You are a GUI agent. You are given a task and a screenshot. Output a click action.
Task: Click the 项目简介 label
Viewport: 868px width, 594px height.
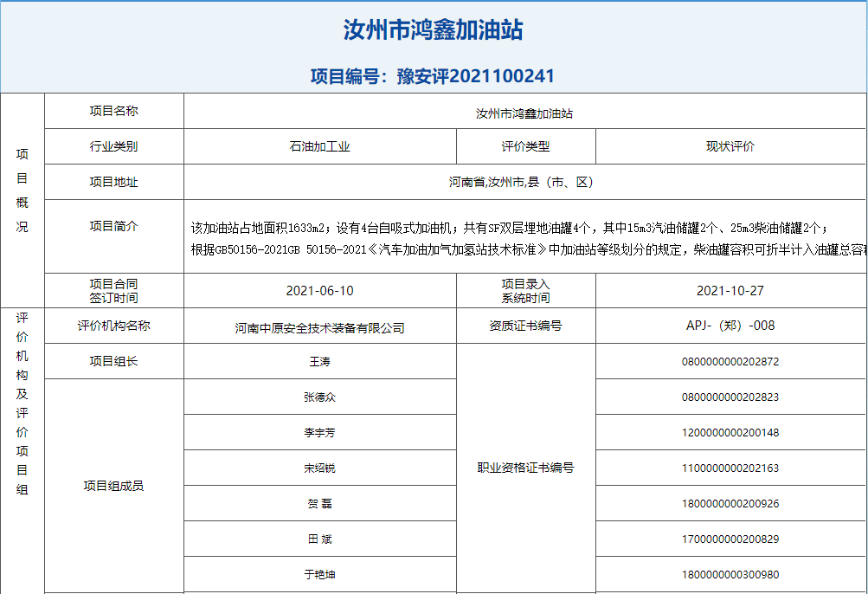click(114, 226)
